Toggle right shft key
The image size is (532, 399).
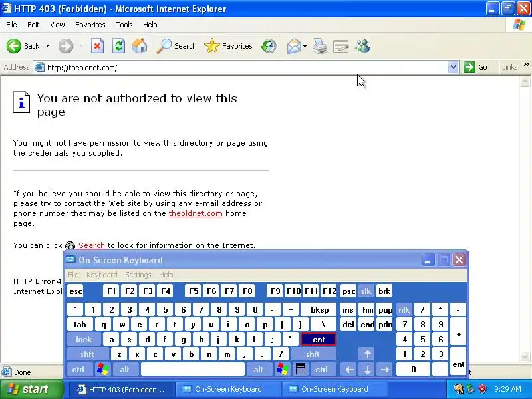pos(313,354)
